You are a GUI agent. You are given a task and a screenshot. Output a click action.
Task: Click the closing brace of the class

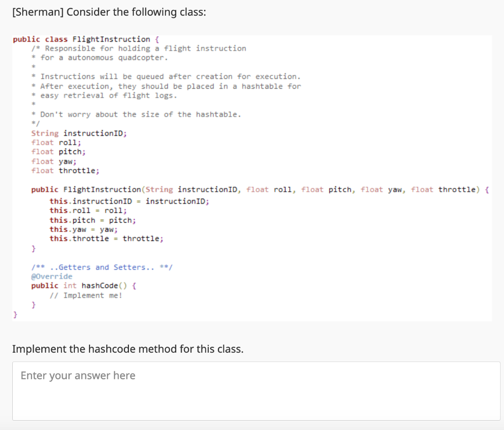coord(15,314)
